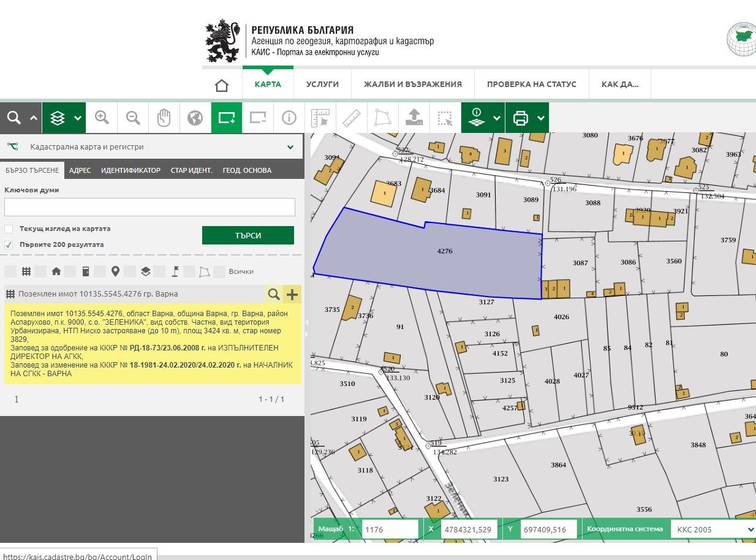This screenshot has height=560, width=756.
Task: Open the ЖАЛБИ И ВЪЗРАЖЕНИЯ page link
Action: pyautogui.click(x=412, y=85)
